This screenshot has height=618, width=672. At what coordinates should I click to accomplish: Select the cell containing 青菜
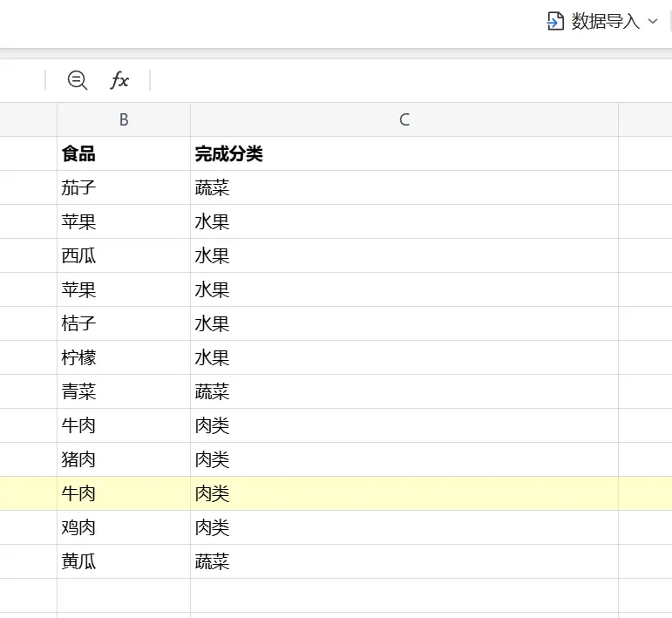click(124, 391)
